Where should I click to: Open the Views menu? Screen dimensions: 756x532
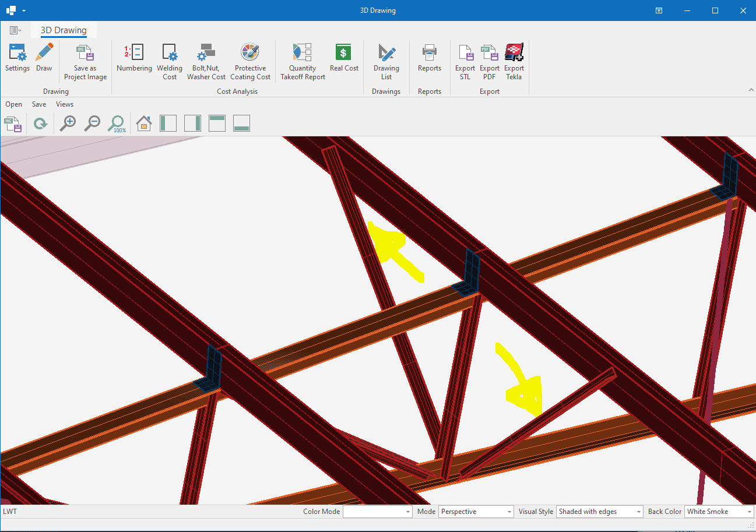coord(65,104)
